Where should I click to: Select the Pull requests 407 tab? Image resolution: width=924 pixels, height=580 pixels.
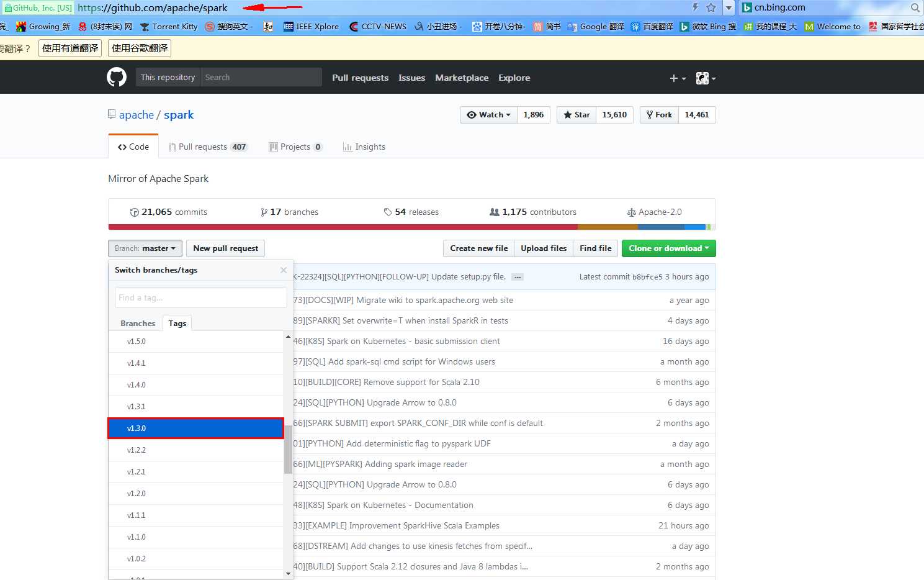click(208, 147)
